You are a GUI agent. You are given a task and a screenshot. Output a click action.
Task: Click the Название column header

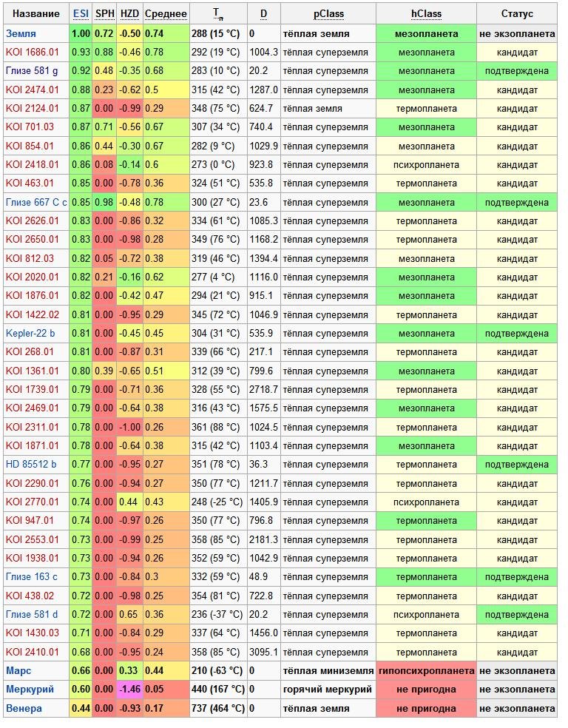coord(36,14)
